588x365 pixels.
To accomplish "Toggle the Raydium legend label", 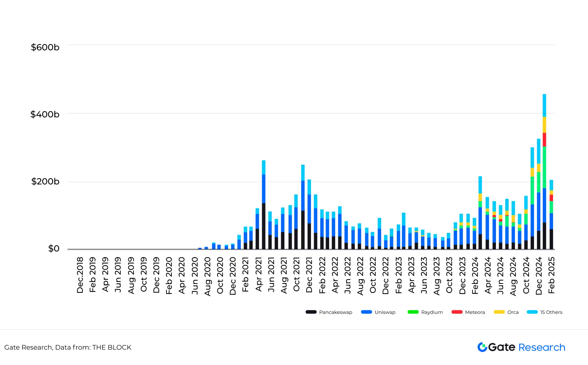I will (432, 312).
